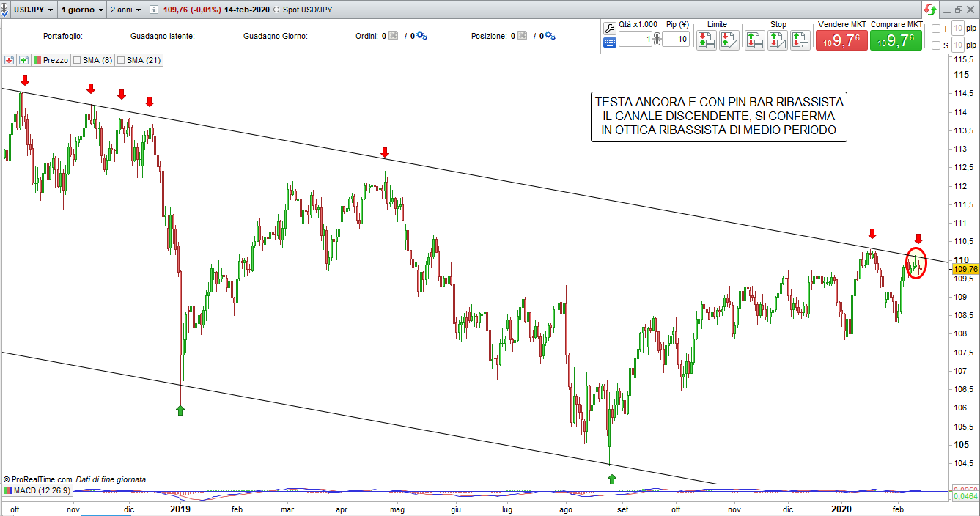Image resolution: width=980 pixels, height=516 pixels.
Task: Click the pip field next to T
Action: point(958,29)
